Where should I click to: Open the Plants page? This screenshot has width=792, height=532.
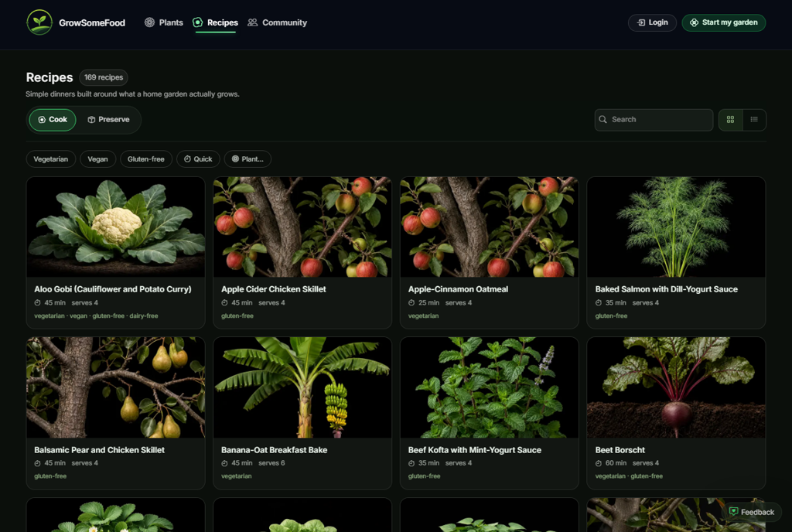pos(164,22)
